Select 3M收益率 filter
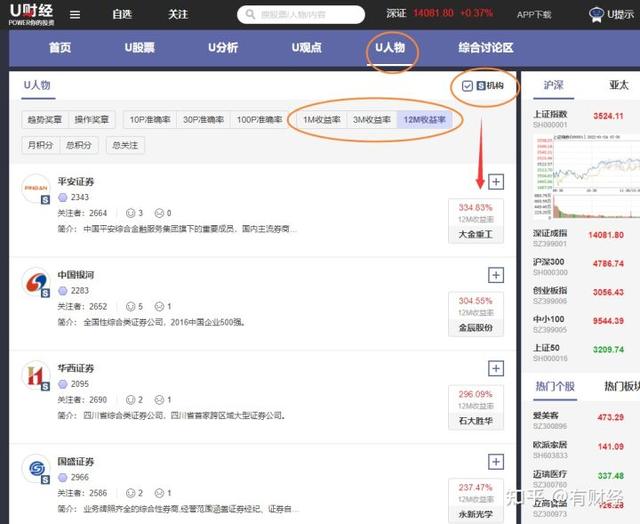640x524 pixels. [x=372, y=120]
